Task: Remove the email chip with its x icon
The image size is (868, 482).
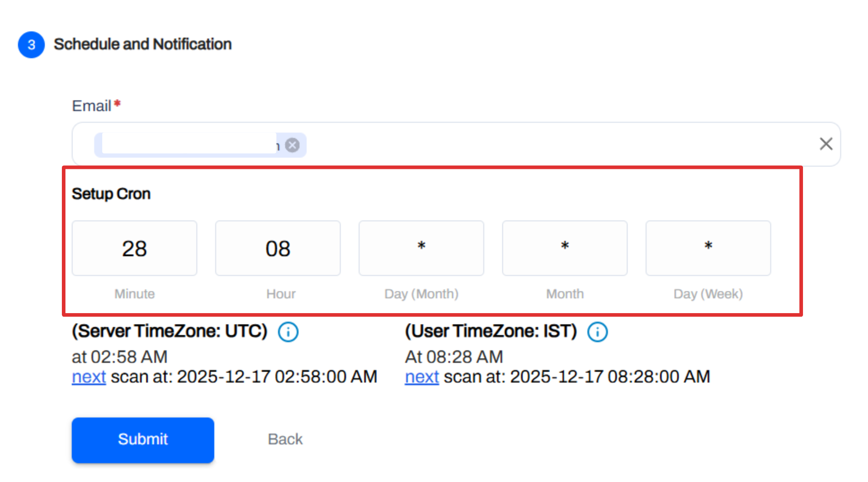Action: point(292,145)
